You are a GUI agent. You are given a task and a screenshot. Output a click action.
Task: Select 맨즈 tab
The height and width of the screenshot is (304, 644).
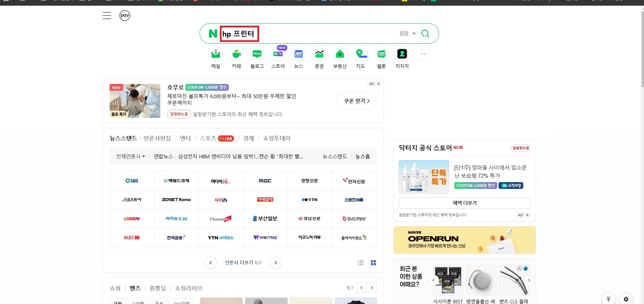pyautogui.click(x=135, y=288)
